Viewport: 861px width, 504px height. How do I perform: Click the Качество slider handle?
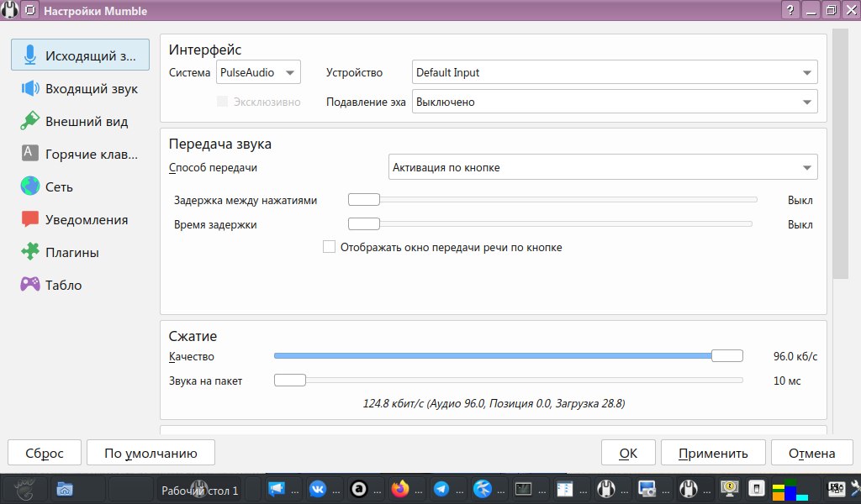pyautogui.click(x=727, y=355)
